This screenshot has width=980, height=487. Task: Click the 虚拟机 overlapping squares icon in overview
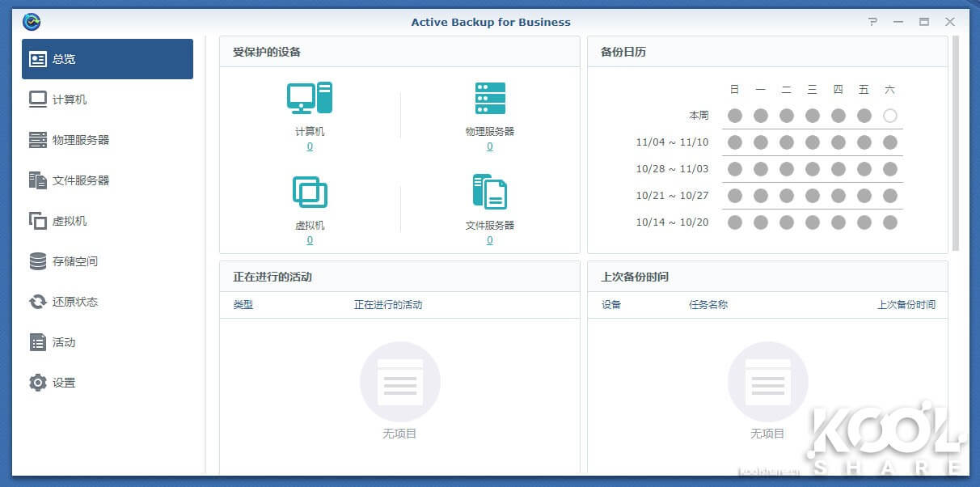(310, 193)
